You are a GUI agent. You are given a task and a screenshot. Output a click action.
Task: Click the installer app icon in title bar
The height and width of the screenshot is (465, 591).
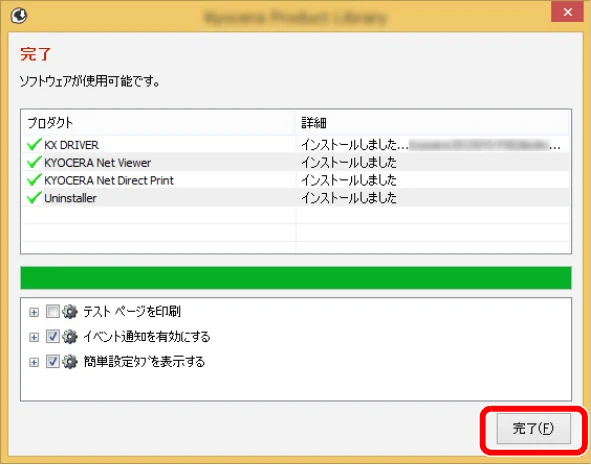point(18,15)
